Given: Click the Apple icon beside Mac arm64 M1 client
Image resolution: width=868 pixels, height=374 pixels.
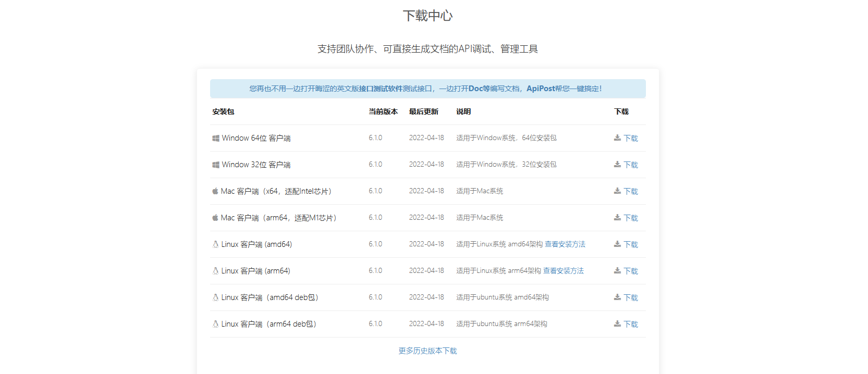Looking at the screenshot, I should pos(215,218).
